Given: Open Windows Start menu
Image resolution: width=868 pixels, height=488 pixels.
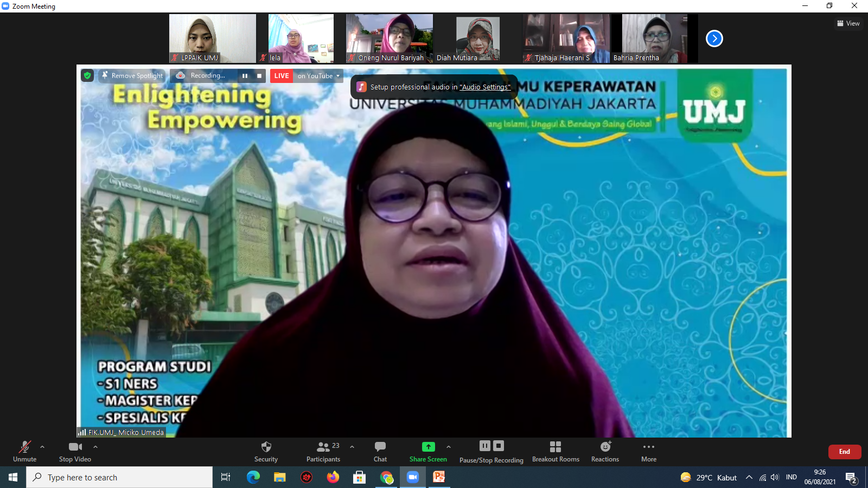Looking at the screenshot, I should coord(13,477).
